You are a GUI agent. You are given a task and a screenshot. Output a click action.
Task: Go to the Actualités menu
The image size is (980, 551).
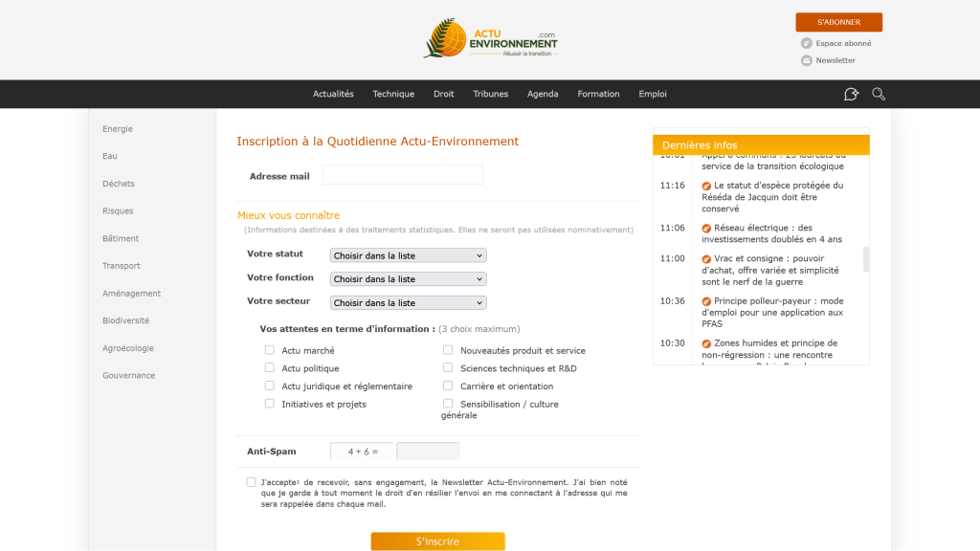(333, 94)
